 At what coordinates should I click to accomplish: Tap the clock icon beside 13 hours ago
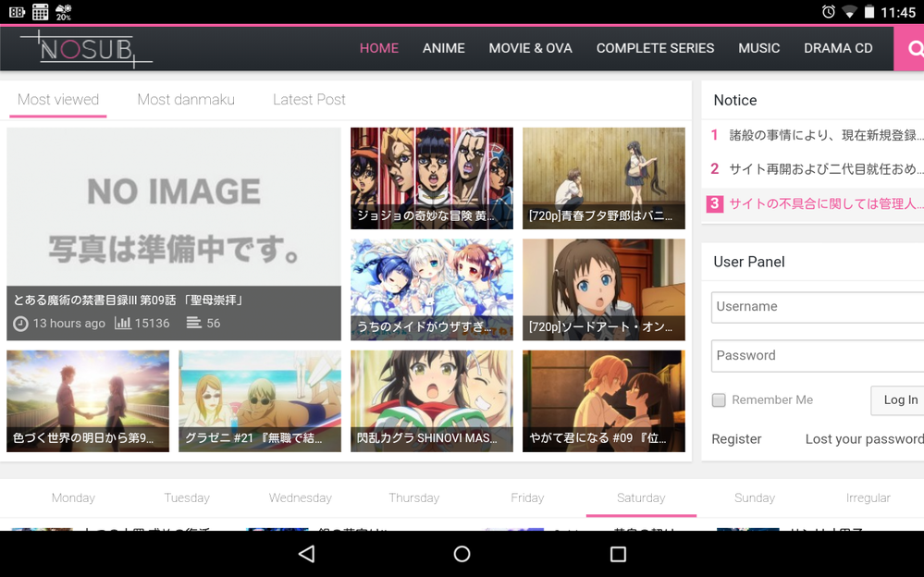pyautogui.click(x=20, y=324)
